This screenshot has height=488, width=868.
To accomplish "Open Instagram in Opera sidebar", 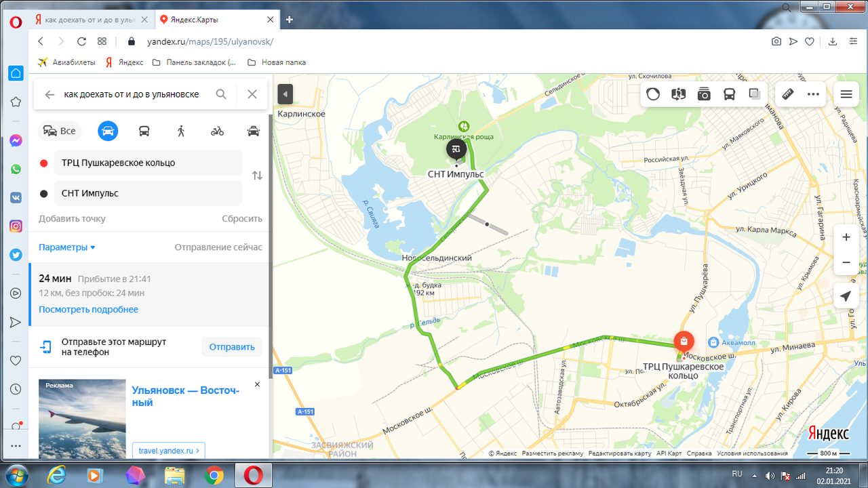I will point(16,226).
